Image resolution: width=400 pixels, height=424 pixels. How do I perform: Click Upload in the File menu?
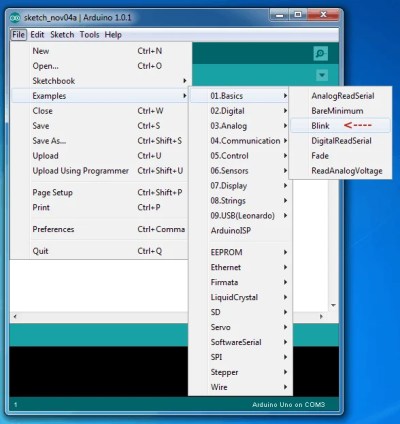tap(100, 156)
